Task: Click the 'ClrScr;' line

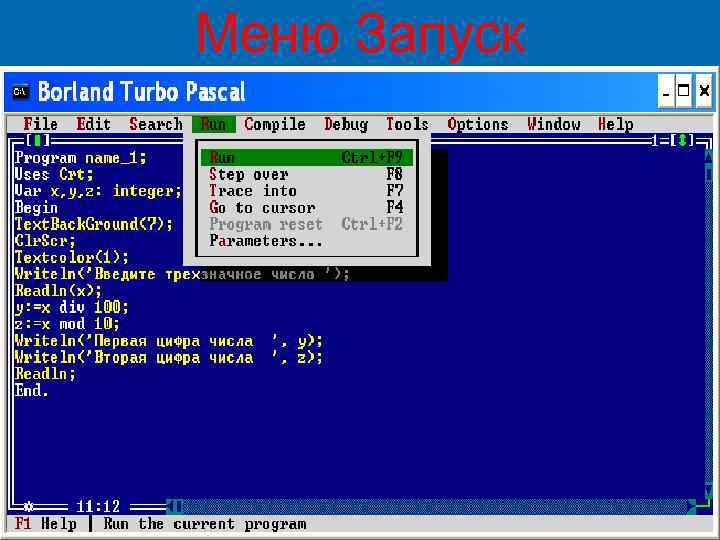Action: [x=45, y=241]
